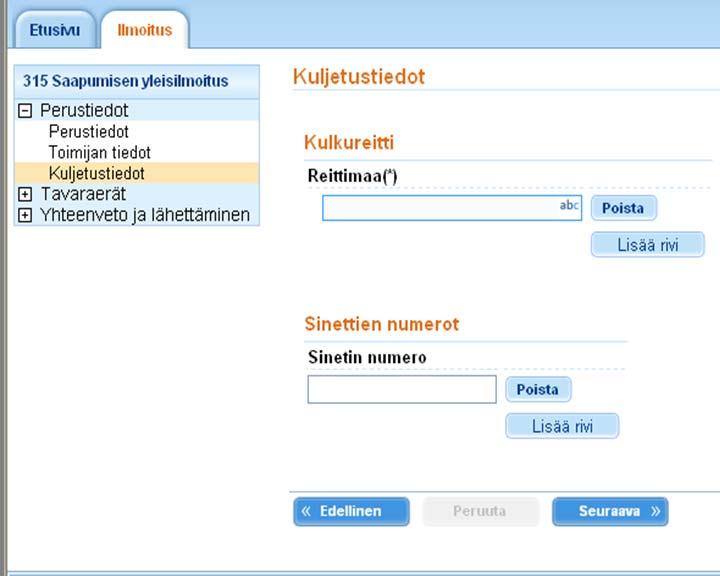This screenshot has height=576, width=720.
Task: Open Toimijan tiedot in tree
Action: [x=100, y=152]
